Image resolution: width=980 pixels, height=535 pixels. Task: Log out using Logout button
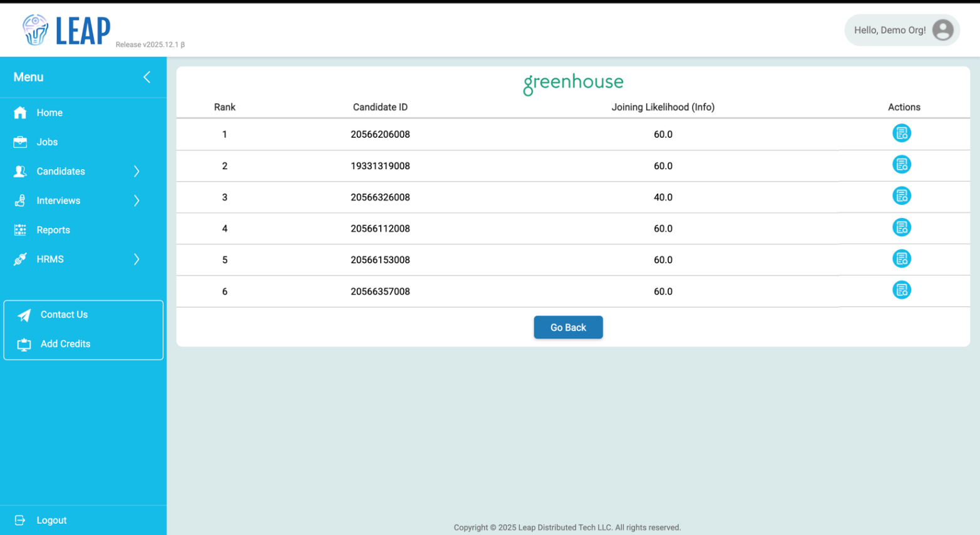(51, 520)
